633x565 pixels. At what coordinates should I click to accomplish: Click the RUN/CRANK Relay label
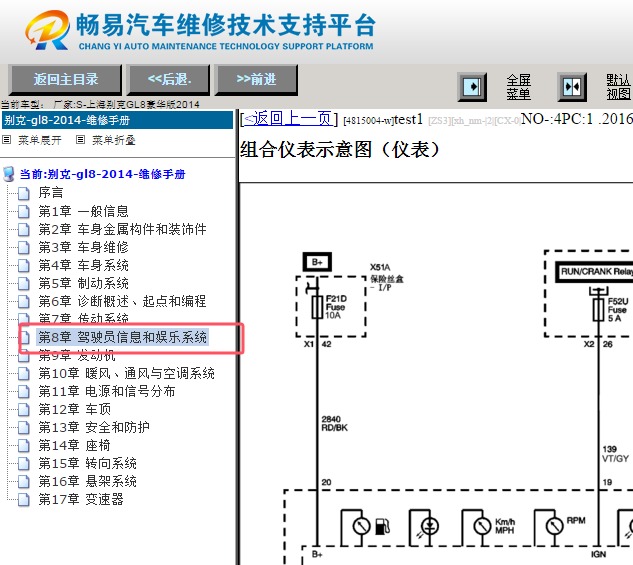point(595,272)
